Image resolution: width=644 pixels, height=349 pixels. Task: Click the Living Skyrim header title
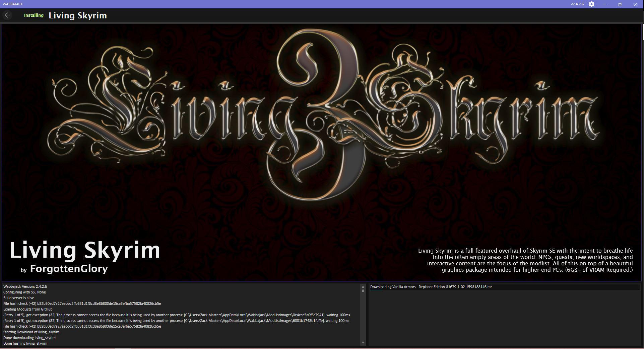click(78, 15)
